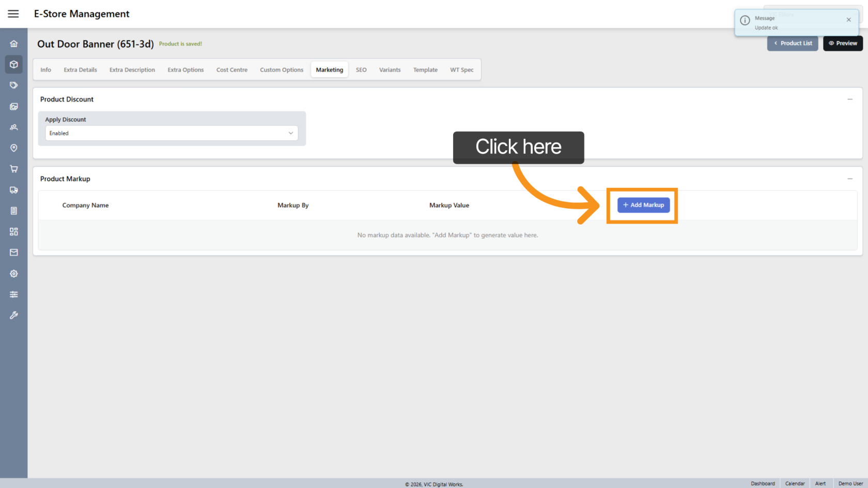Open the price tag sidebar icon
Image resolution: width=868 pixels, height=488 pixels.
click(x=14, y=85)
